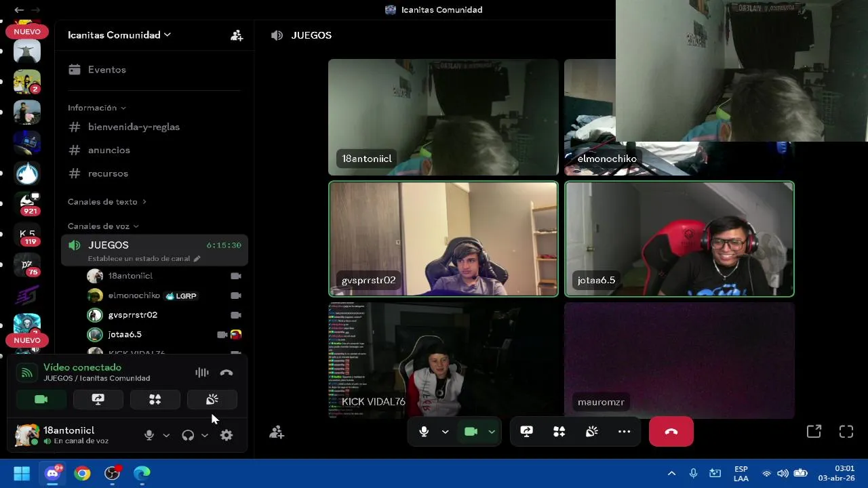The height and width of the screenshot is (488, 868).
Task: Click the LGRP server tag badge
Action: (181, 296)
